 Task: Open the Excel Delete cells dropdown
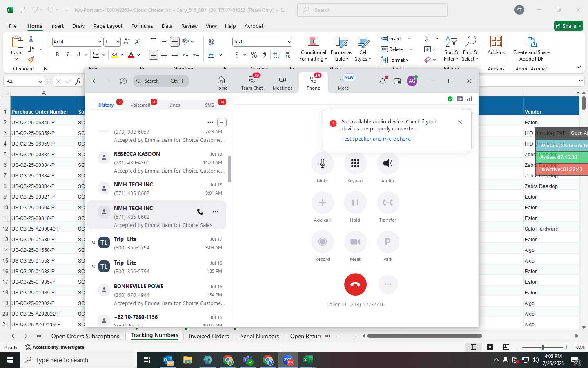(411, 49)
